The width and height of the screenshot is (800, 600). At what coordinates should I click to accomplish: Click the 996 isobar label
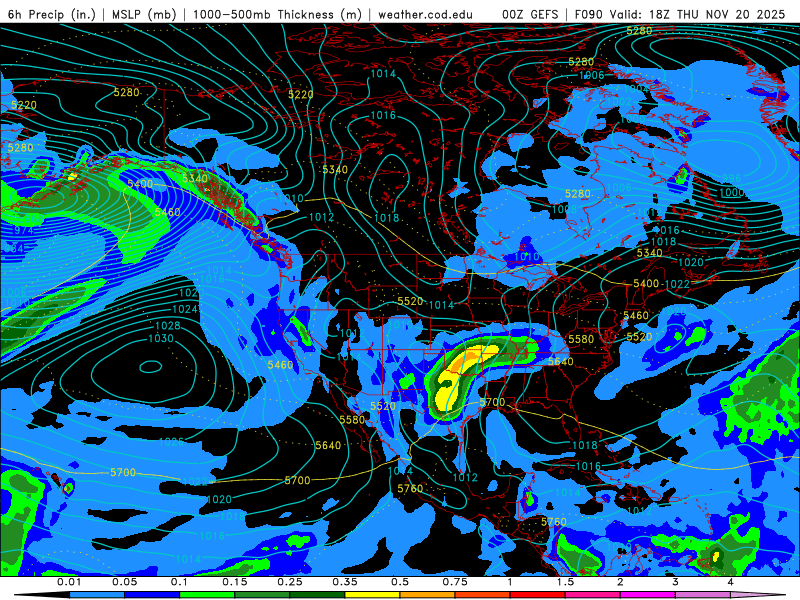point(731,179)
